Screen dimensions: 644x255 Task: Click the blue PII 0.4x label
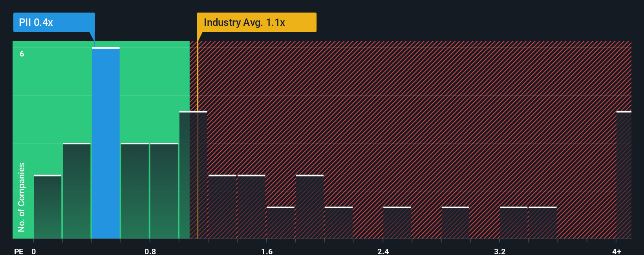tap(54, 22)
